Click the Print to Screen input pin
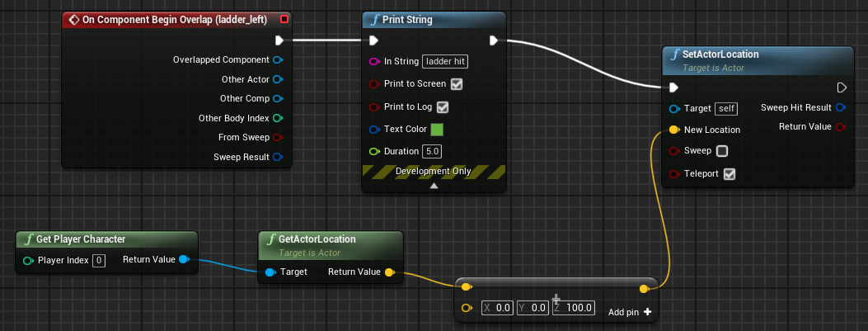This screenshot has height=331, width=868. click(373, 83)
